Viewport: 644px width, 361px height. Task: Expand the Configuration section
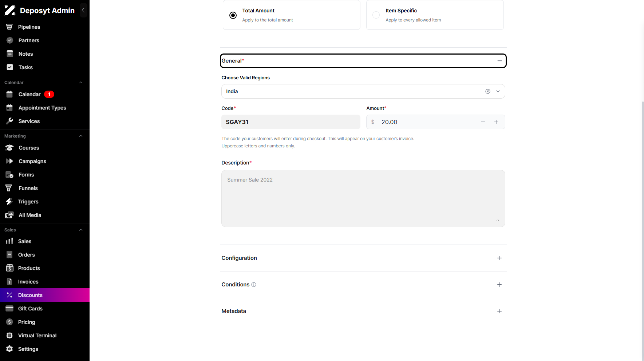pyautogui.click(x=499, y=258)
